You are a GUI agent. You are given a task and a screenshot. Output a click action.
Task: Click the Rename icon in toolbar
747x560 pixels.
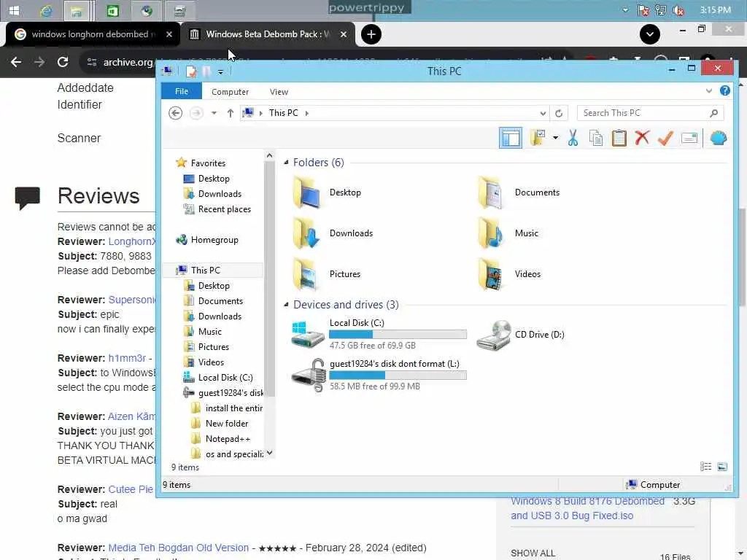click(689, 138)
